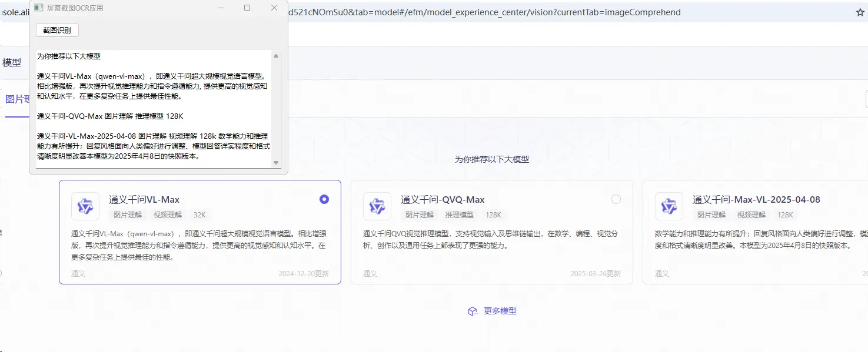Click the OCR text area scroll-up arrow
The width and height of the screenshot is (868, 352).
276,56
